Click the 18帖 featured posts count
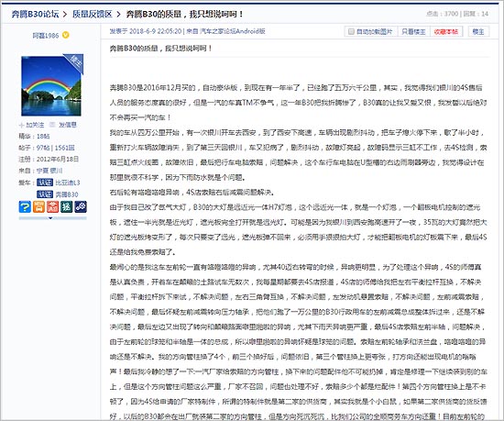This screenshot has width=504, height=421. pyautogui.click(x=43, y=136)
